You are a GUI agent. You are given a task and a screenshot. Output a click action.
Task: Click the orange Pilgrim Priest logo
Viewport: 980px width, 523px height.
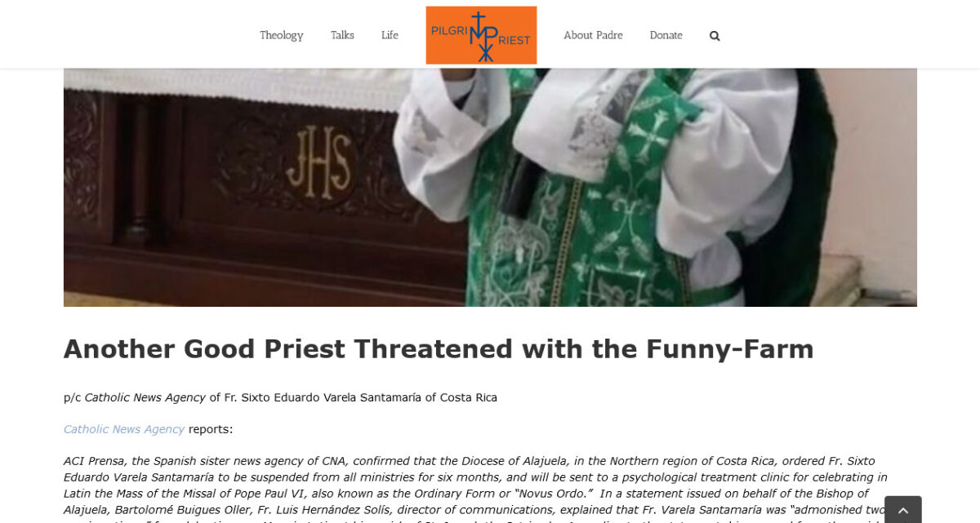(481, 35)
